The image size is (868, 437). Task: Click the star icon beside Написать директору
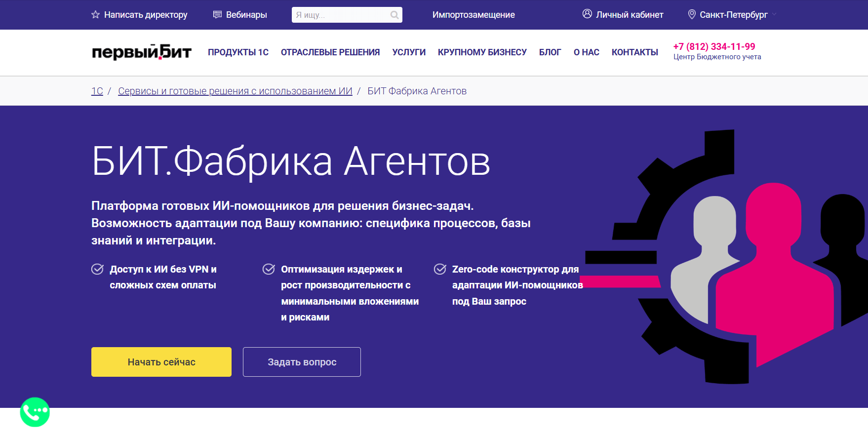tap(95, 15)
